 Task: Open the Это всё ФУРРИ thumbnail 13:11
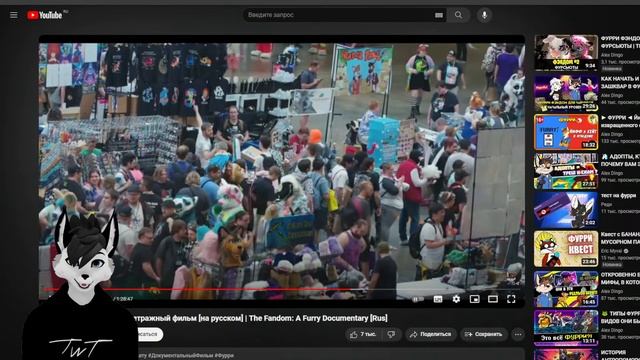click(x=566, y=328)
